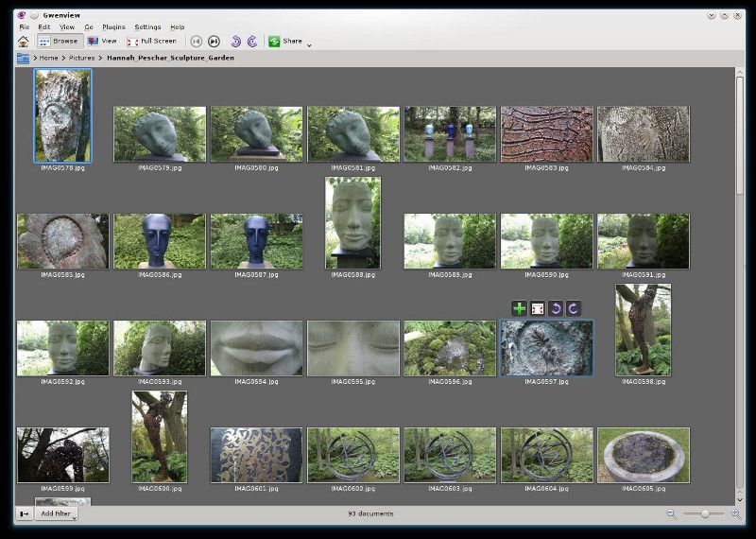This screenshot has width=756, height=539.
Task: Click the IMAG0583.jpg file name
Action: click(x=547, y=168)
